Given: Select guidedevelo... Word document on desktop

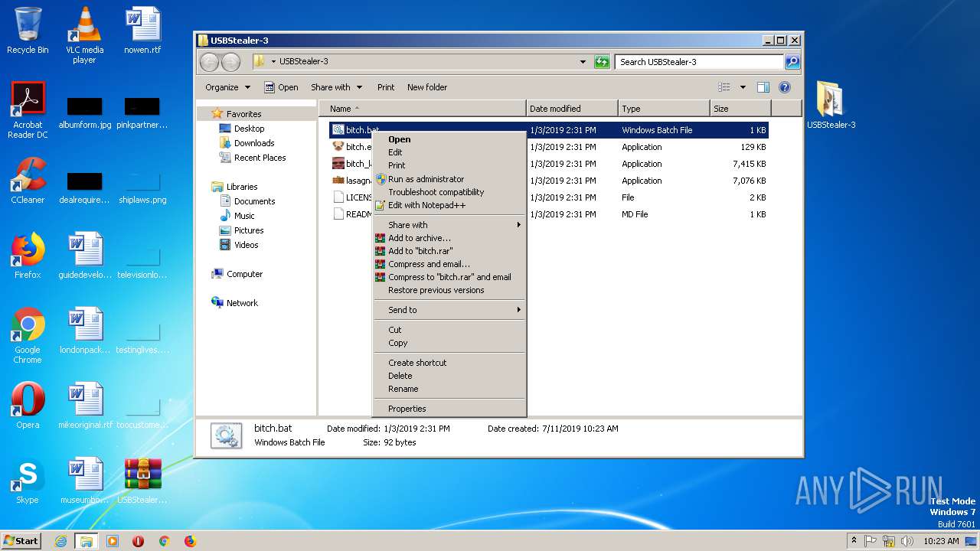Looking at the screenshot, I should pyautogui.click(x=85, y=256).
